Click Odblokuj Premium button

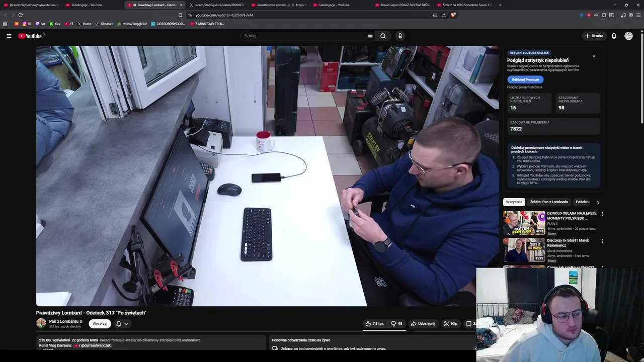pos(525,79)
